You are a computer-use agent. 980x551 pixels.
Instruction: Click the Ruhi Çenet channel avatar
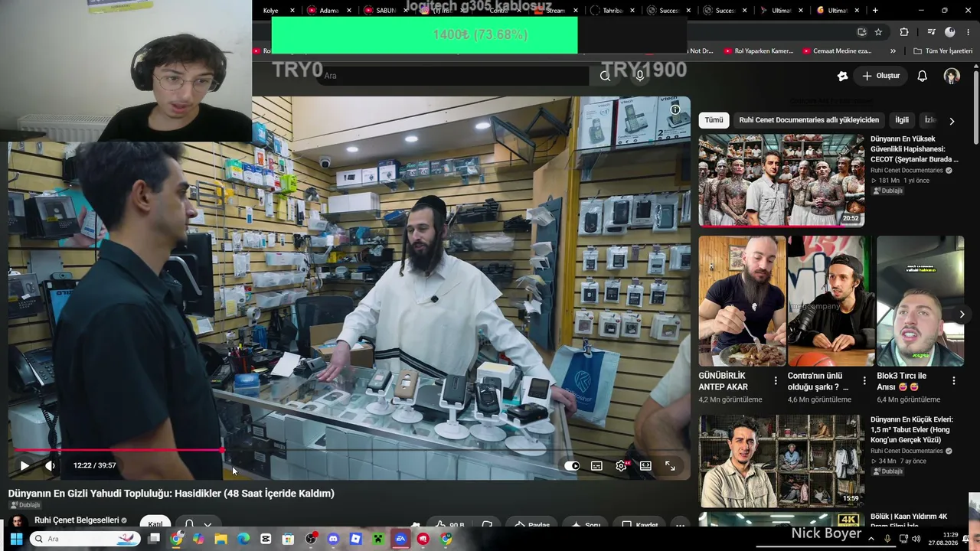pyautogui.click(x=17, y=522)
